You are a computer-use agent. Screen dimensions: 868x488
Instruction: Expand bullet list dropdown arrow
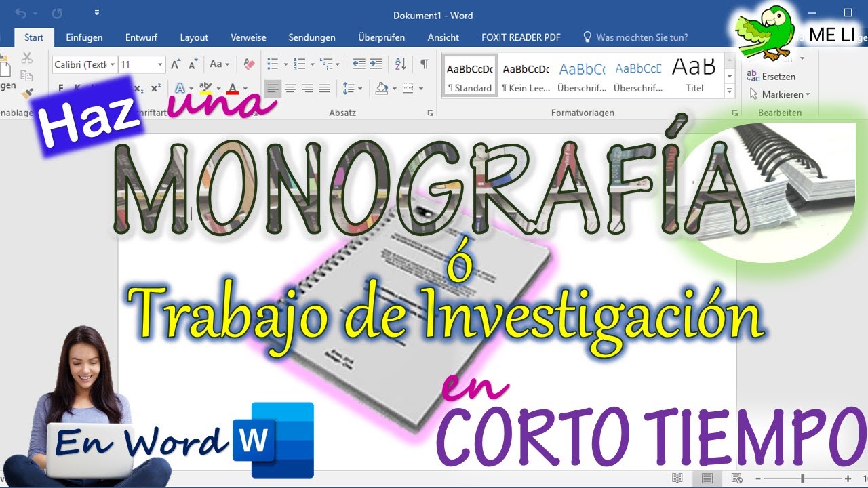click(285, 65)
